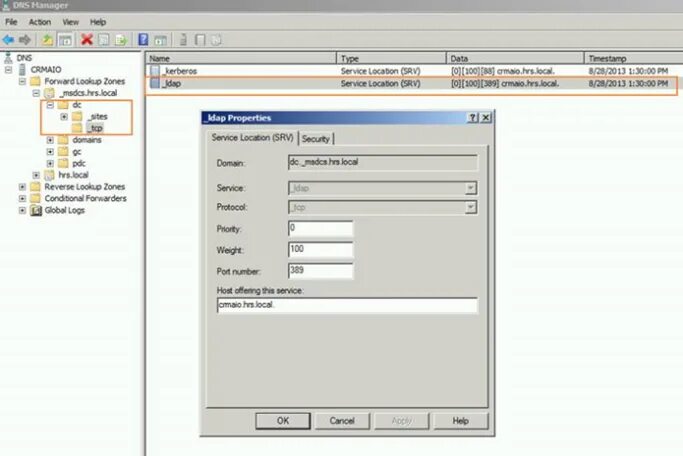Image resolution: width=683 pixels, height=456 pixels.
Task: Click the blank page icon in the toolbar
Action: (x=200, y=40)
